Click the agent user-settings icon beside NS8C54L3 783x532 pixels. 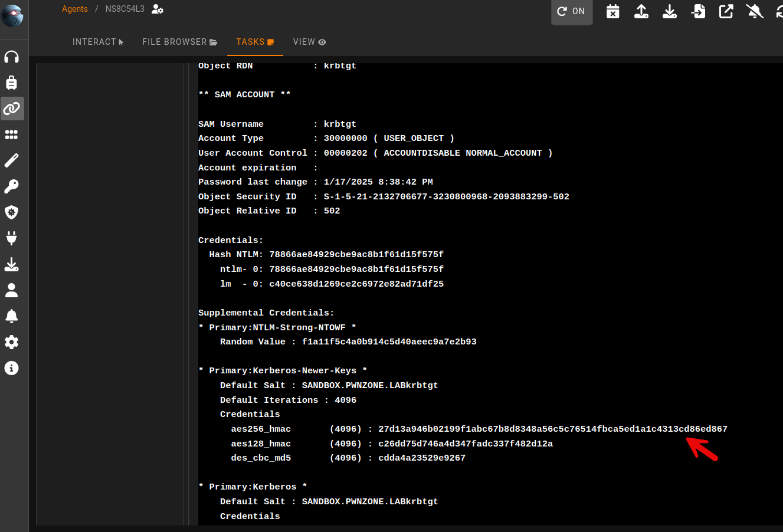(x=158, y=9)
